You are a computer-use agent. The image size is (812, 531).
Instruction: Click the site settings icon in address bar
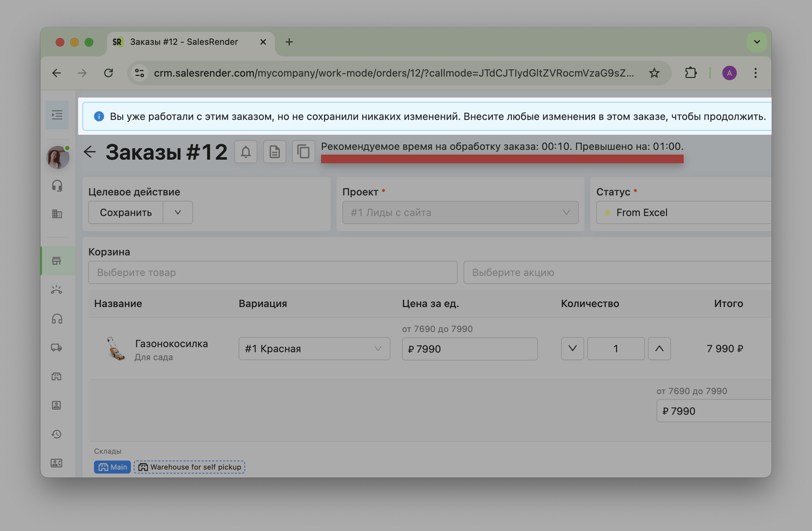[x=140, y=73]
